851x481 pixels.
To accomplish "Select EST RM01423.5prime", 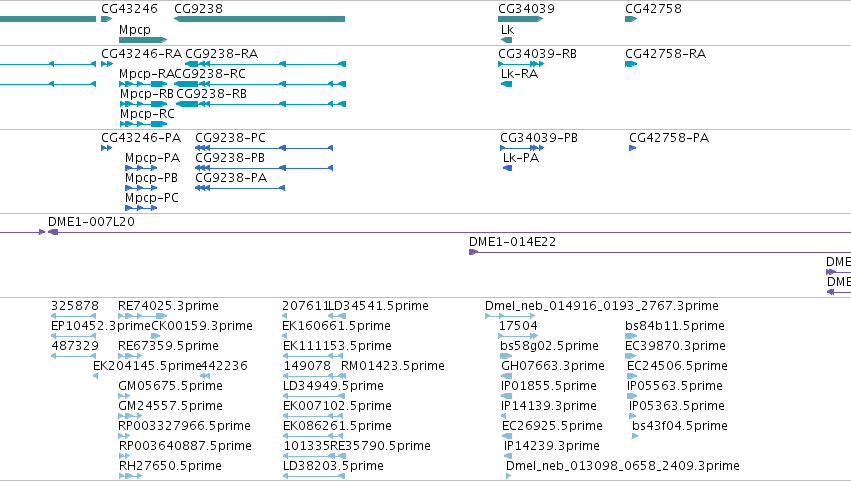I will (392, 366).
